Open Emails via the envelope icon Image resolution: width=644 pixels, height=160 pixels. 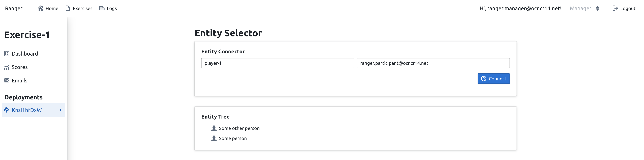coord(7,80)
